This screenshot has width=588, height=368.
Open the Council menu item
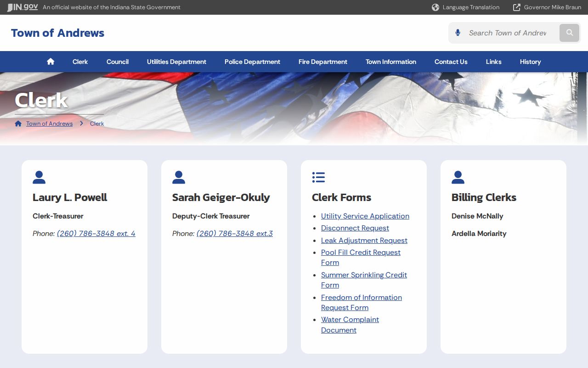pos(118,62)
